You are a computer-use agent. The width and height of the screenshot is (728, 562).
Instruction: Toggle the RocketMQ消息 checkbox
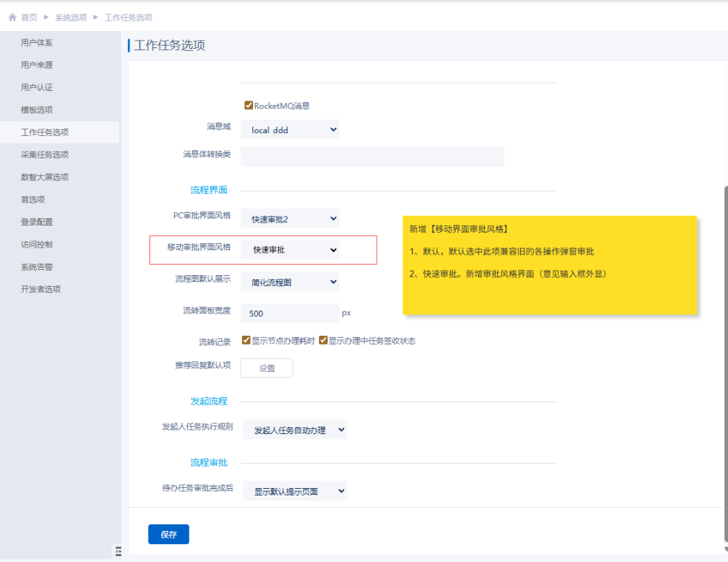tap(249, 105)
